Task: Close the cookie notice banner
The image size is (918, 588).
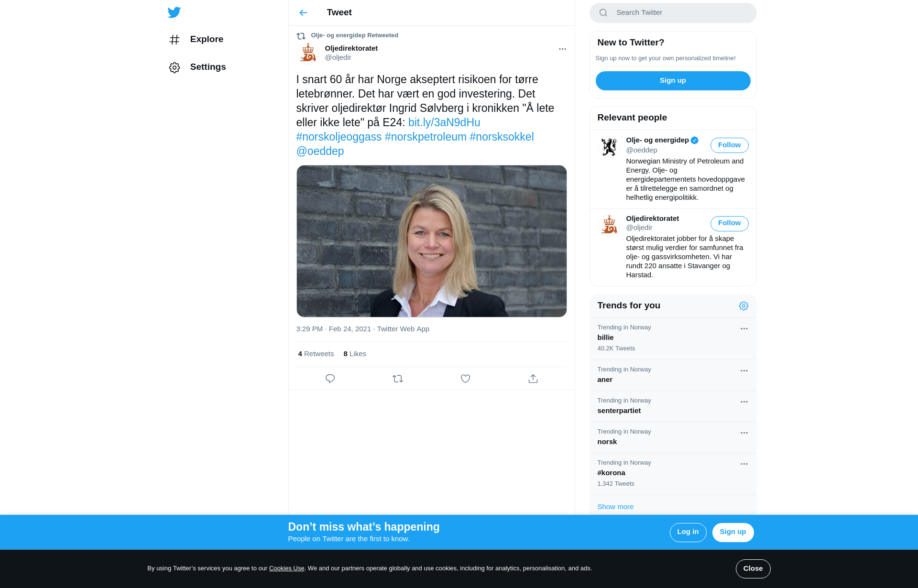Action: click(753, 568)
